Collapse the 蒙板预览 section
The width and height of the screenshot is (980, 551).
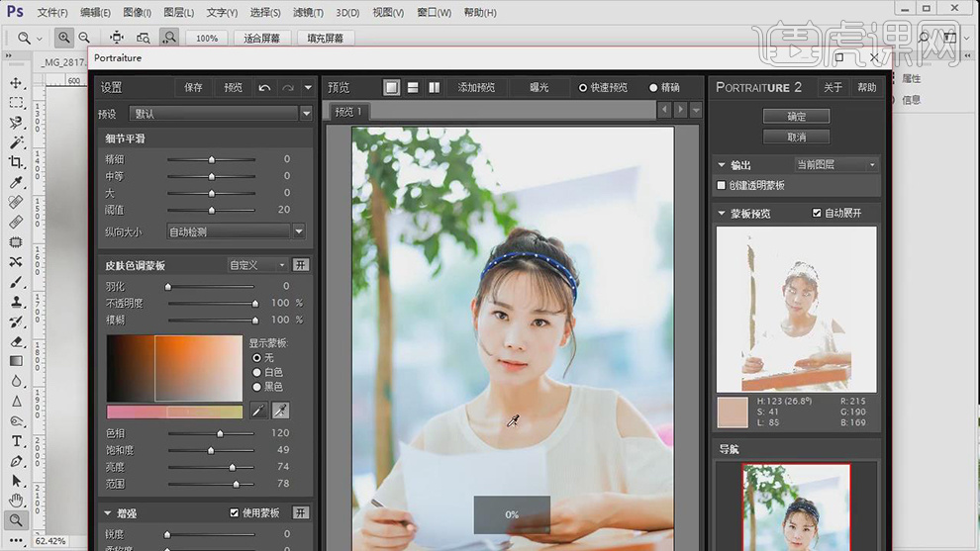[722, 214]
